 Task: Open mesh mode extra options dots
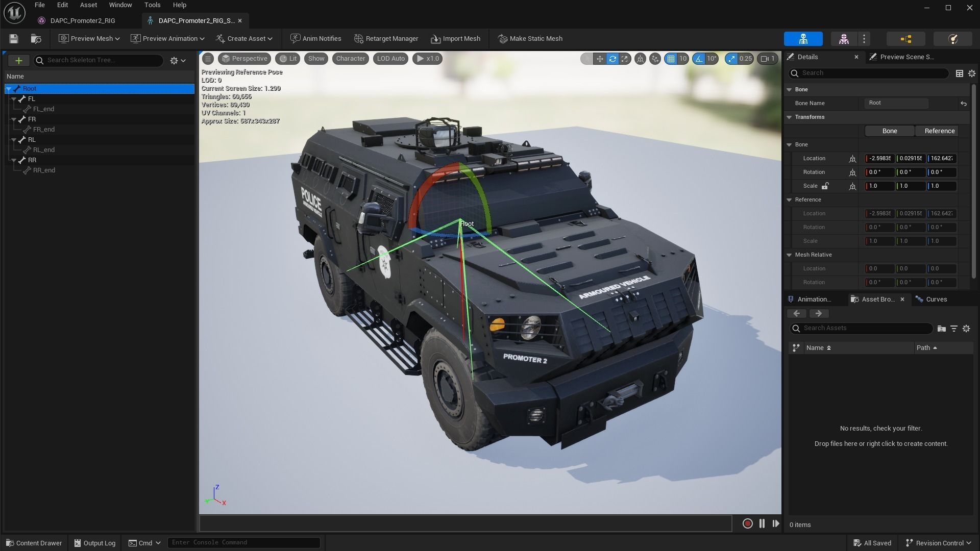pyautogui.click(x=864, y=39)
